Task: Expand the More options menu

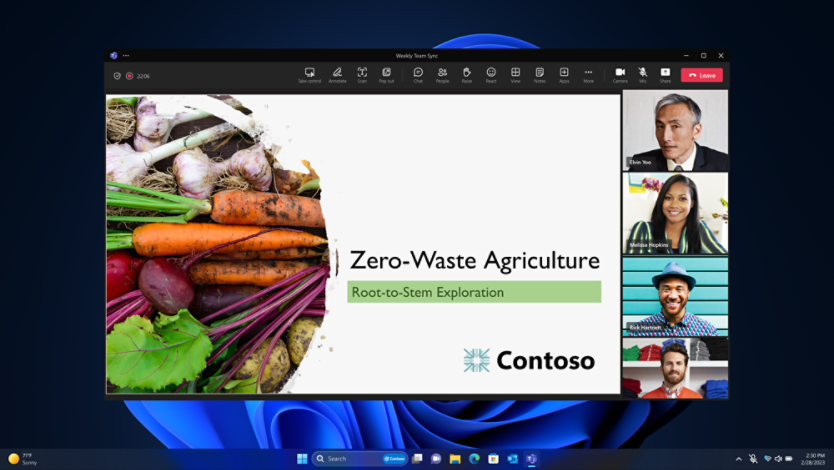Action: (x=588, y=73)
